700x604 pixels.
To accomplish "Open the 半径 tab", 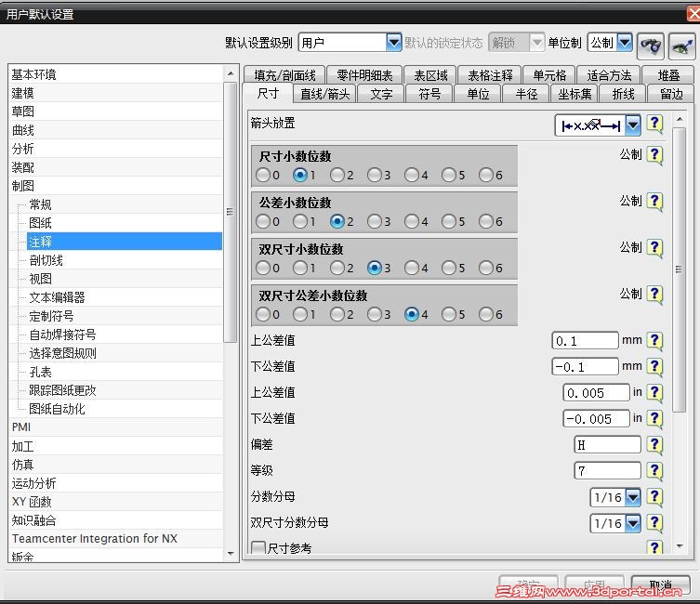I will tap(526, 94).
